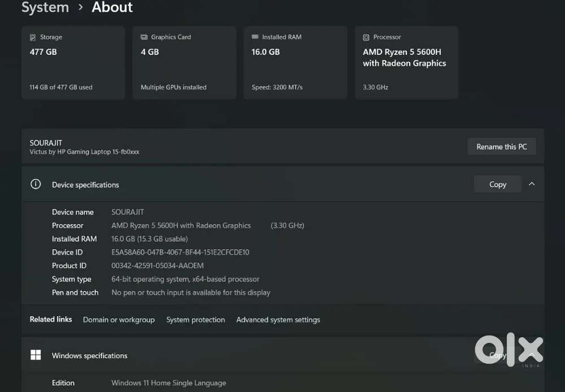This screenshot has width=565, height=392.
Task: Click the breadcrumb arrow between System and About
Action: pos(81,8)
